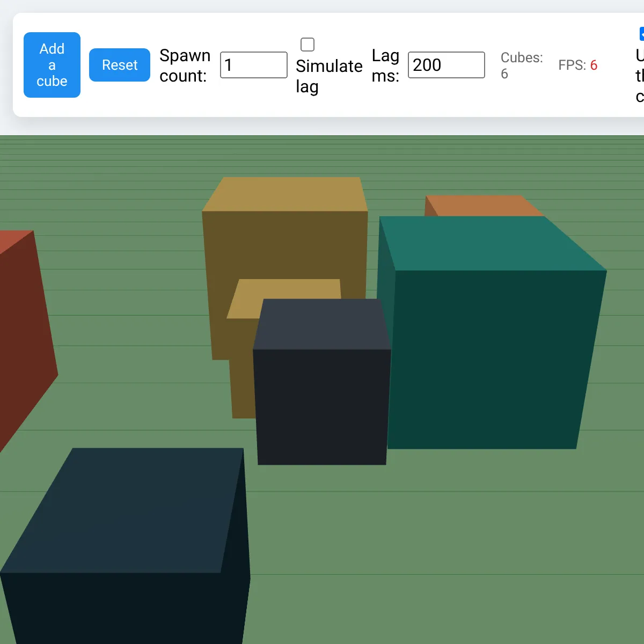Image resolution: width=644 pixels, height=644 pixels.
Task: Click the Simulate lag label text
Action: tap(328, 76)
